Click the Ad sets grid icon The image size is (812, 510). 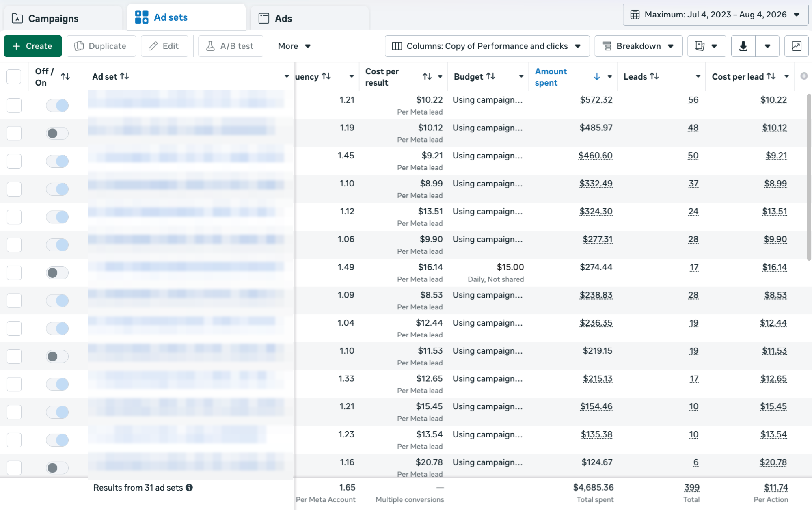pyautogui.click(x=142, y=17)
